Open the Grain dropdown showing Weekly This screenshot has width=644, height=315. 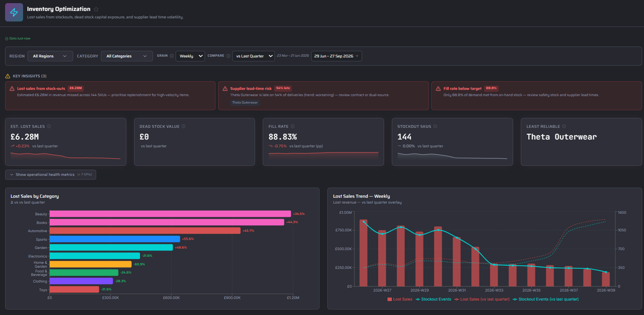click(190, 56)
